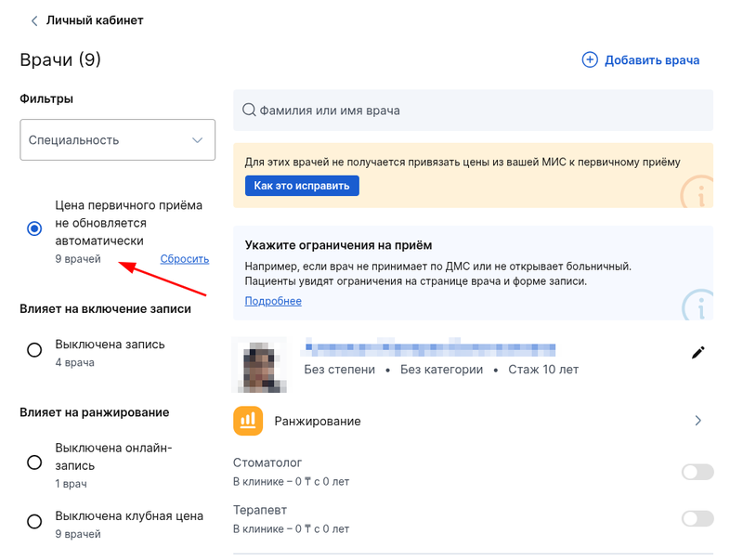
Task: Click the doctor name search field
Action: point(474,111)
